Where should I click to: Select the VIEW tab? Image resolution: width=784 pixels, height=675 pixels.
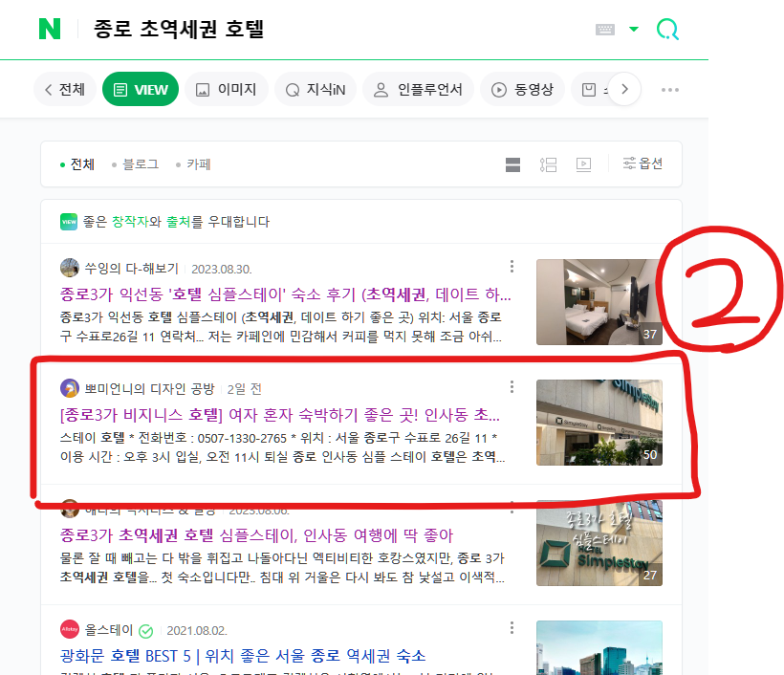coord(141,90)
